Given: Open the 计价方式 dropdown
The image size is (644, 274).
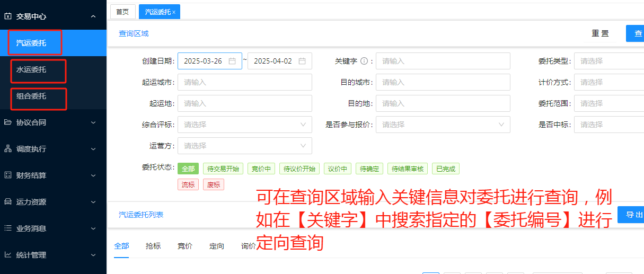Looking at the screenshot, I should coord(609,82).
